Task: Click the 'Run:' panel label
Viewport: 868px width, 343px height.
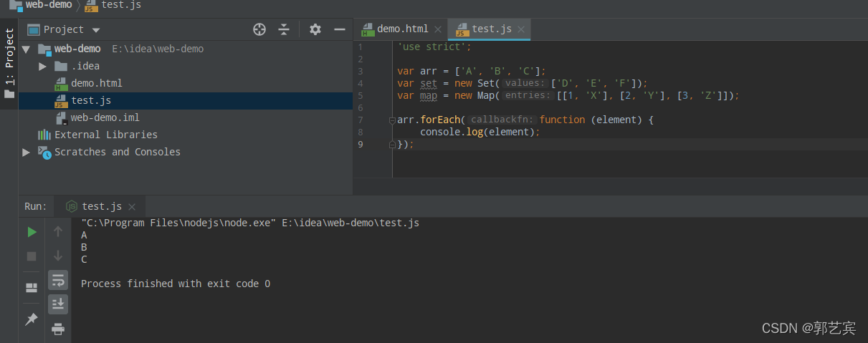Action: [36, 206]
